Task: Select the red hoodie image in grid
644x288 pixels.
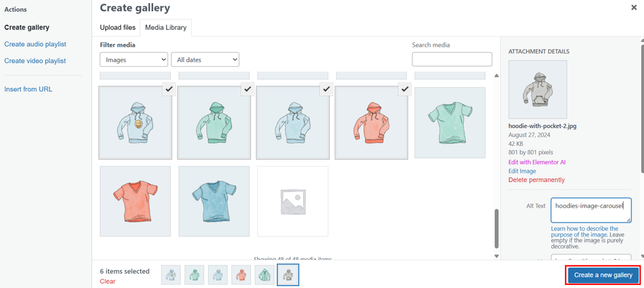Action: [x=372, y=123]
